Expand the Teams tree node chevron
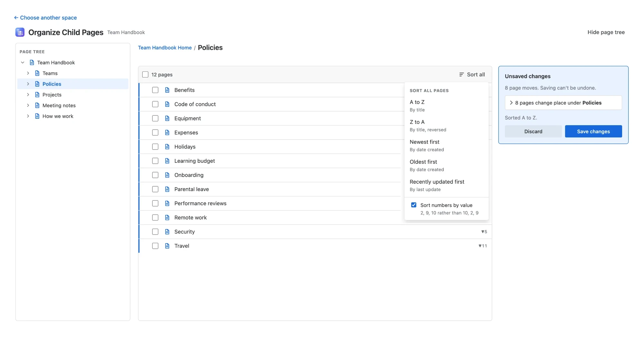644x350 pixels. 28,73
